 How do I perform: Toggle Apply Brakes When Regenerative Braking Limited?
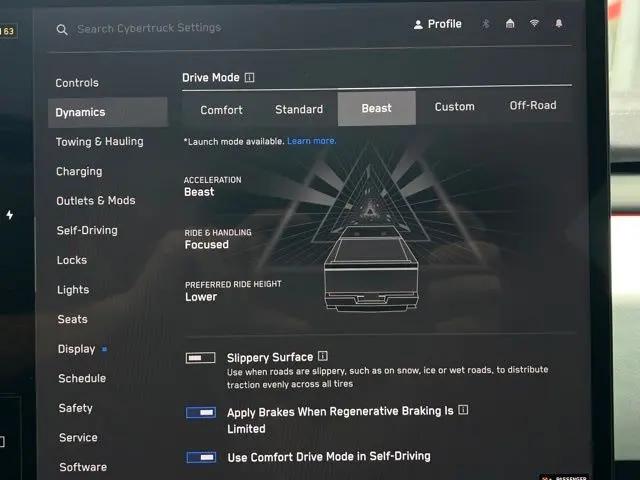coord(201,413)
